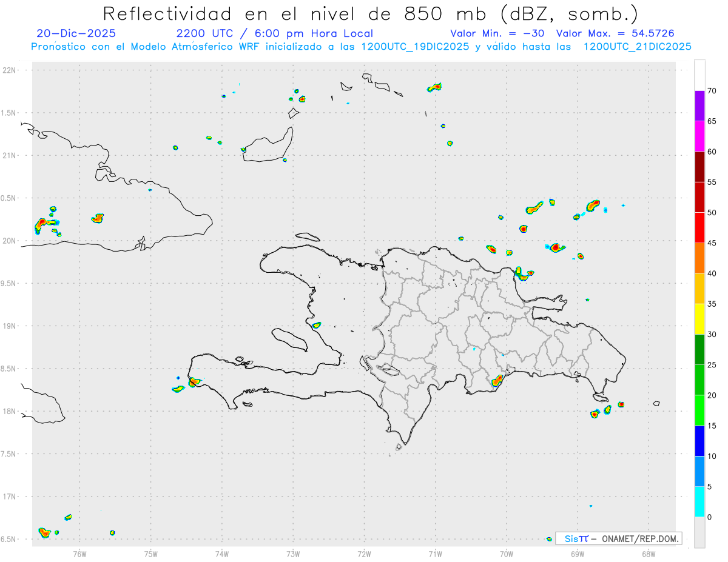
Task: Pick the dark red 55-60 dBZ segment
Action: [x=699, y=167]
